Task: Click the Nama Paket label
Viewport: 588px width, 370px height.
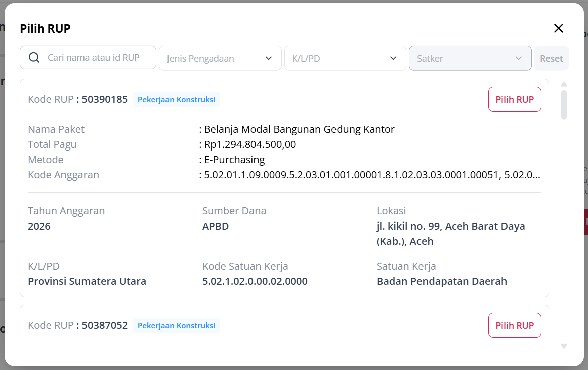Action: point(56,129)
